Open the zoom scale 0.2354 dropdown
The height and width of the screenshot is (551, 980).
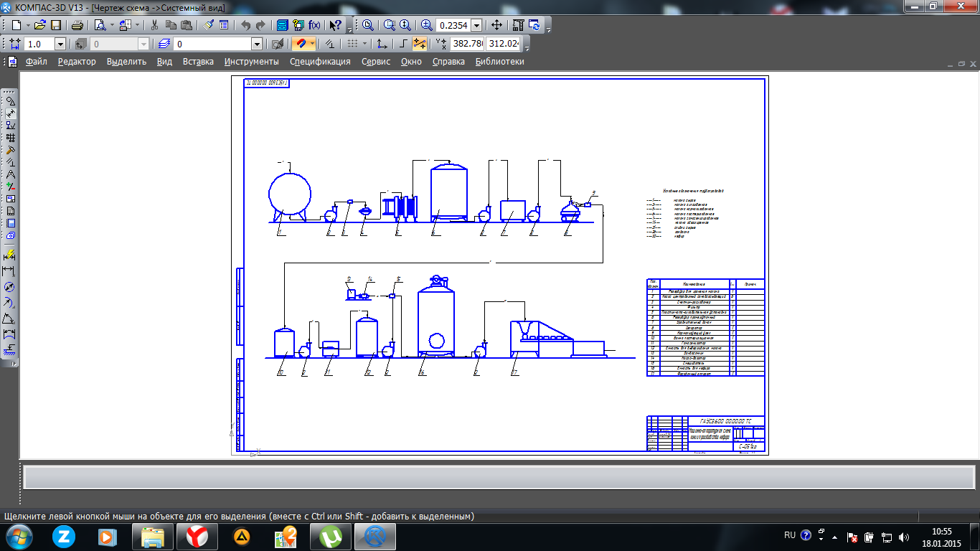(x=476, y=25)
